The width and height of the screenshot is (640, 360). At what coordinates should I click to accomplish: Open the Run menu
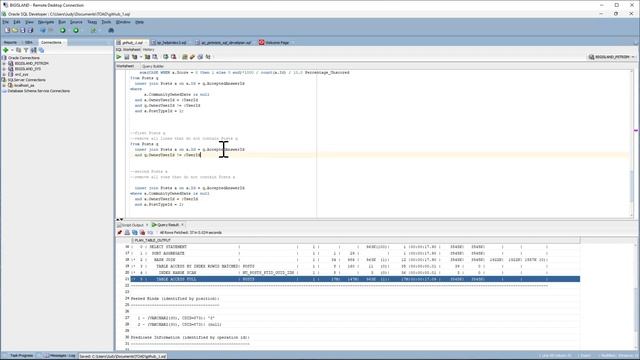coord(62,22)
